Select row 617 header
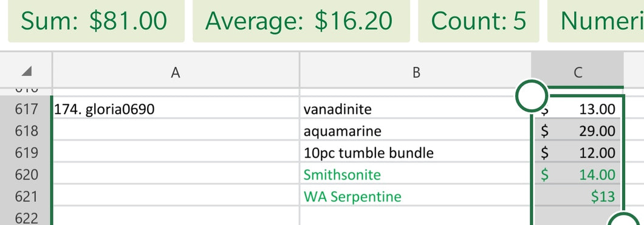The width and height of the screenshot is (644, 225). pos(26,109)
